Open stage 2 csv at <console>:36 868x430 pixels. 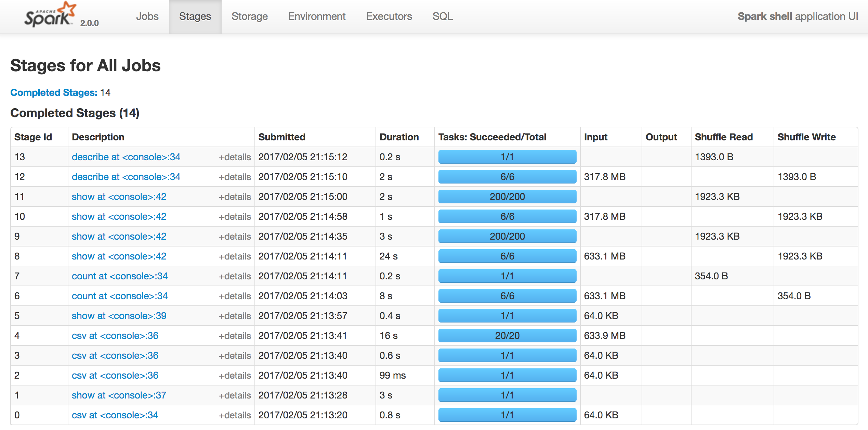115,375
